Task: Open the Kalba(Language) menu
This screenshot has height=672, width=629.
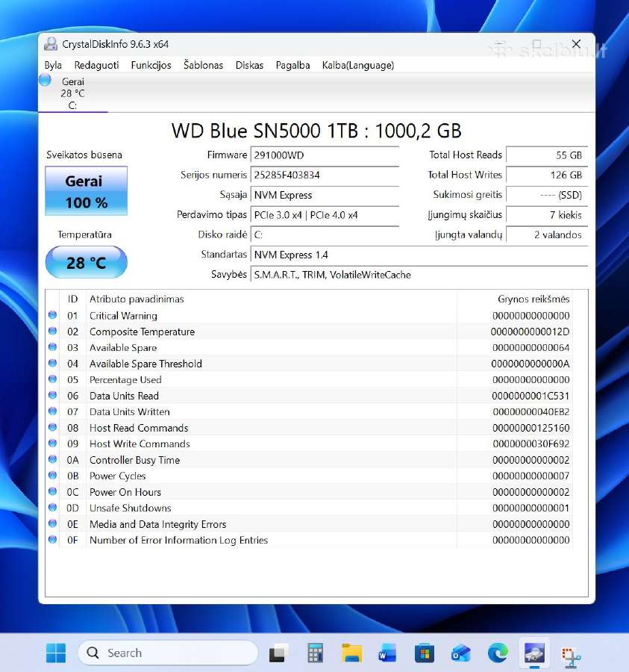Action: click(x=358, y=65)
